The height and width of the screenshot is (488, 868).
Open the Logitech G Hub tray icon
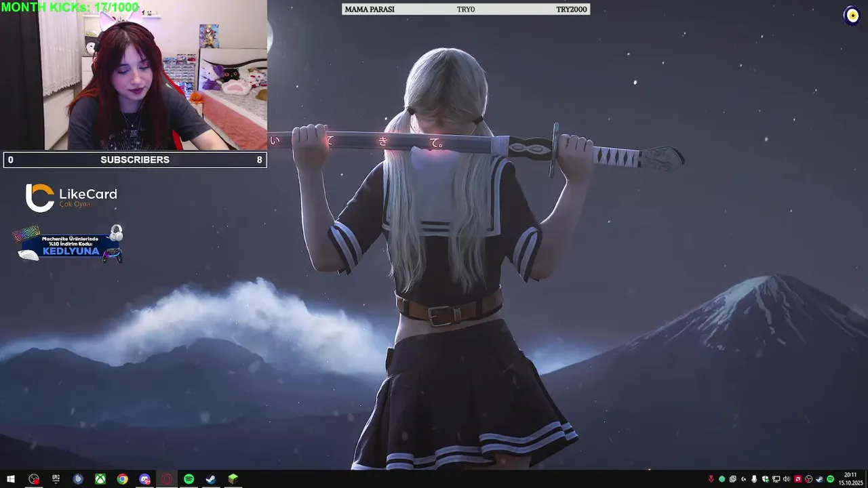743,479
